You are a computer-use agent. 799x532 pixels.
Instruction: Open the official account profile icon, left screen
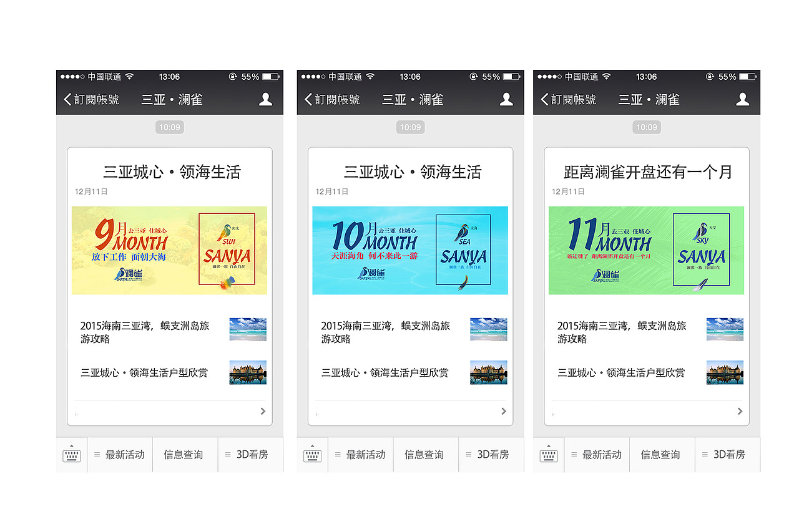(265, 99)
